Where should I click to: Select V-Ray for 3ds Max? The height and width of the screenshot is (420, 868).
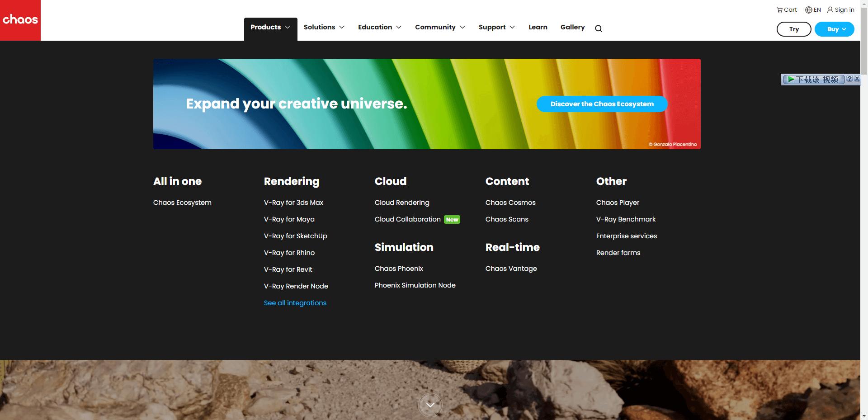pos(293,203)
